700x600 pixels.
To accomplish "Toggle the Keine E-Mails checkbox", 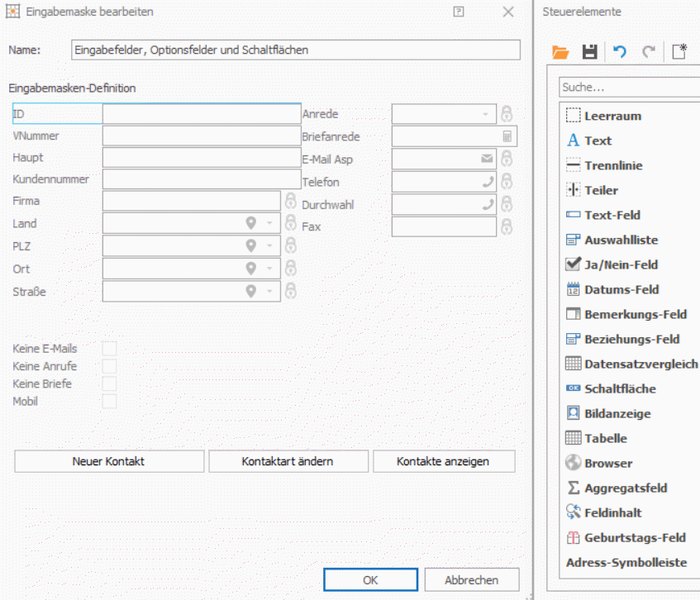I will (x=109, y=348).
